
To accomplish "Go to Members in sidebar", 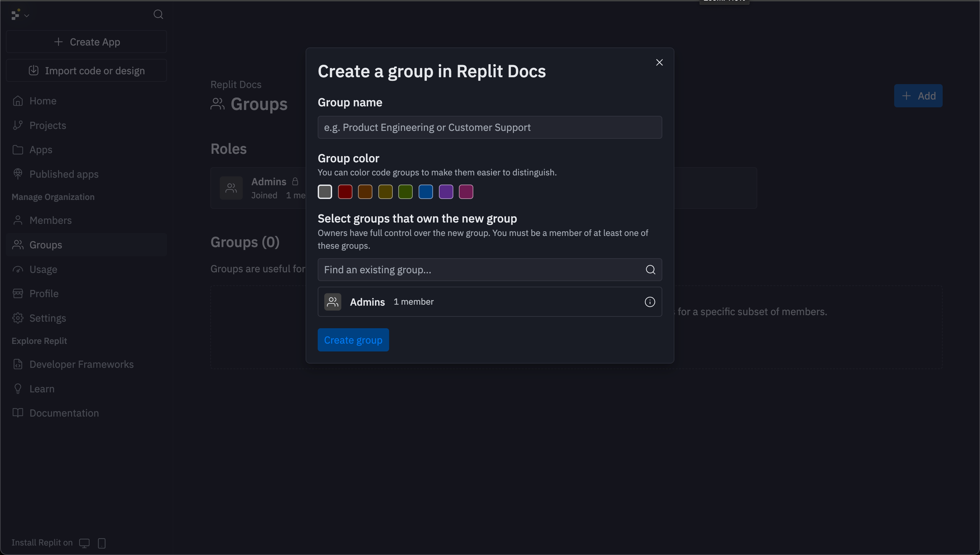I will click(x=50, y=220).
